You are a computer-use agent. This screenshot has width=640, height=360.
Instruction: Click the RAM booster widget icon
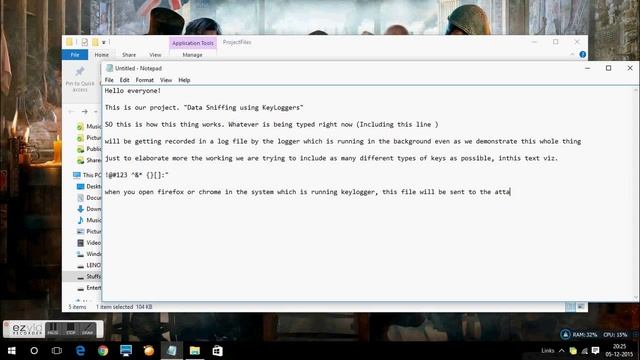point(565,335)
